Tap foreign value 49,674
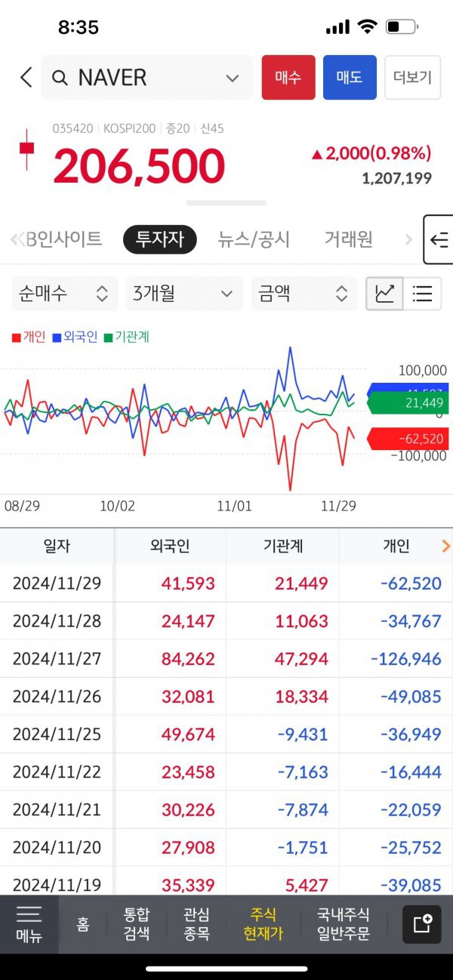The image size is (453, 980). coord(188,734)
